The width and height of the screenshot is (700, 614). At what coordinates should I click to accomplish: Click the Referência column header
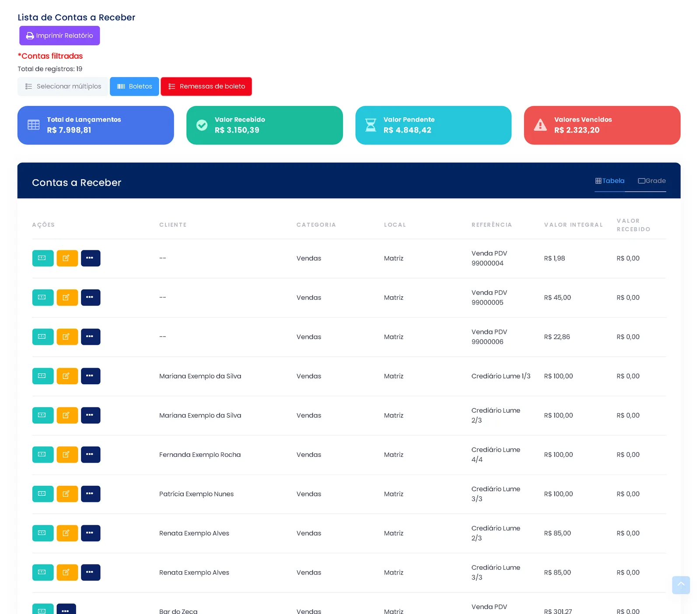[x=492, y=225]
